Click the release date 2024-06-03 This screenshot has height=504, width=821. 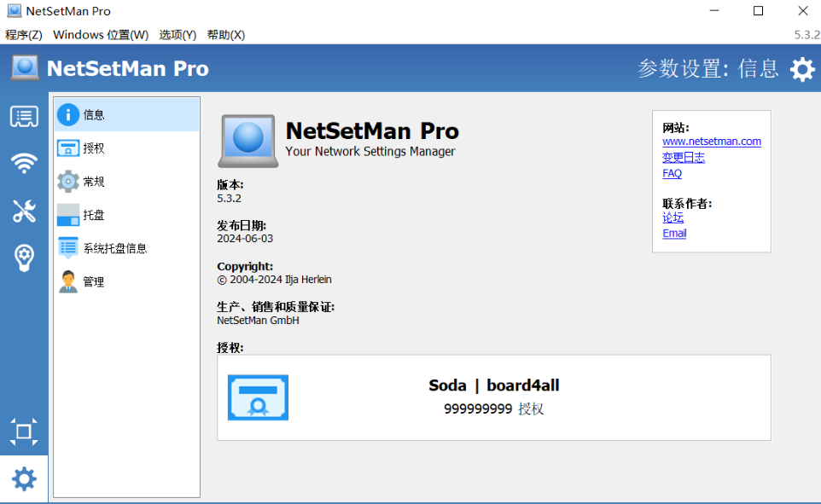click(x=245, y=239)
